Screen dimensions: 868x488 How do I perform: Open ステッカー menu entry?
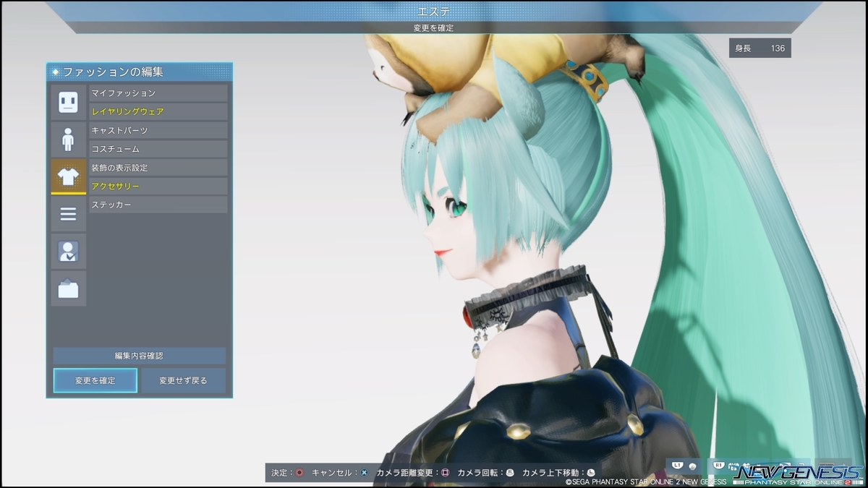click(158, 205)
